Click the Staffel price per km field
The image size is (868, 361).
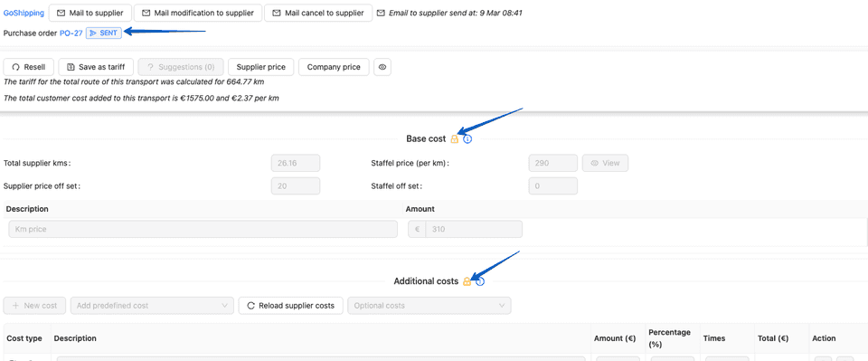553,164
